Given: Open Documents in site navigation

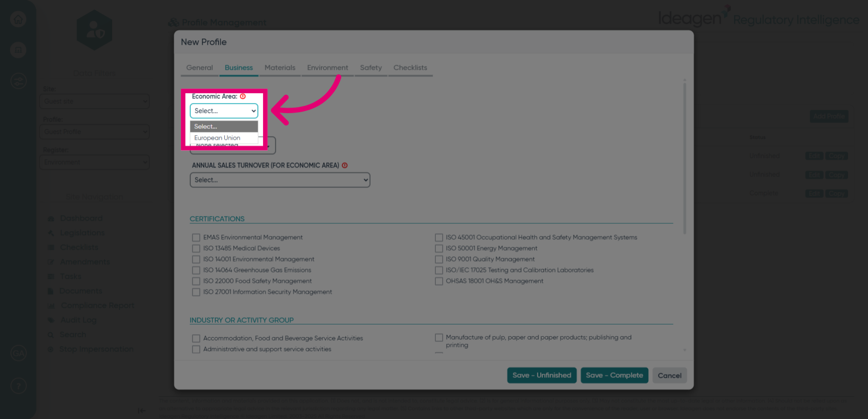Looking at the screenshot, I should tap(81, 291).
